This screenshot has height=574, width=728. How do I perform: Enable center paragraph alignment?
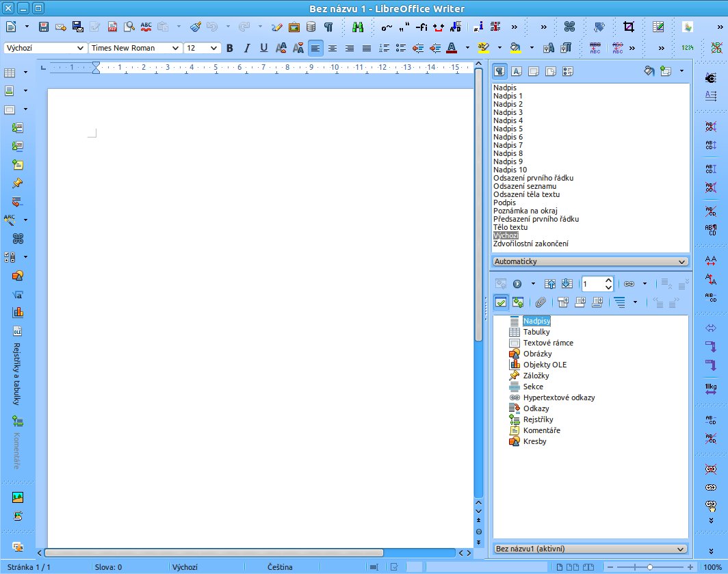333,48
